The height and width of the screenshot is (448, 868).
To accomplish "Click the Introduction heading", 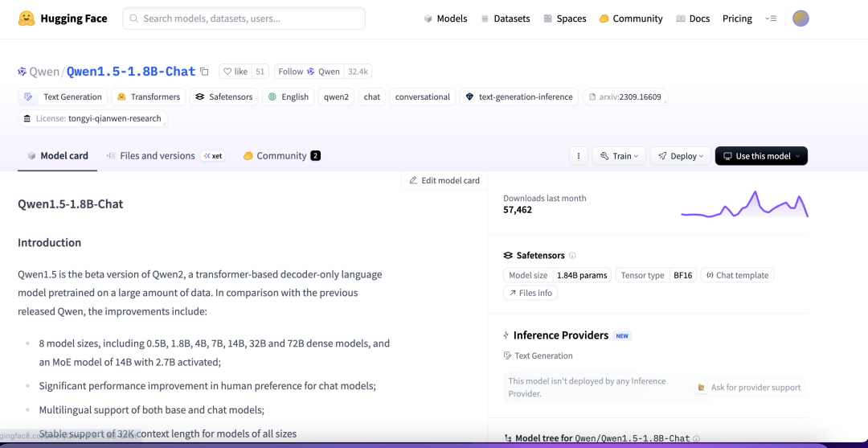I will pos(49,243).
